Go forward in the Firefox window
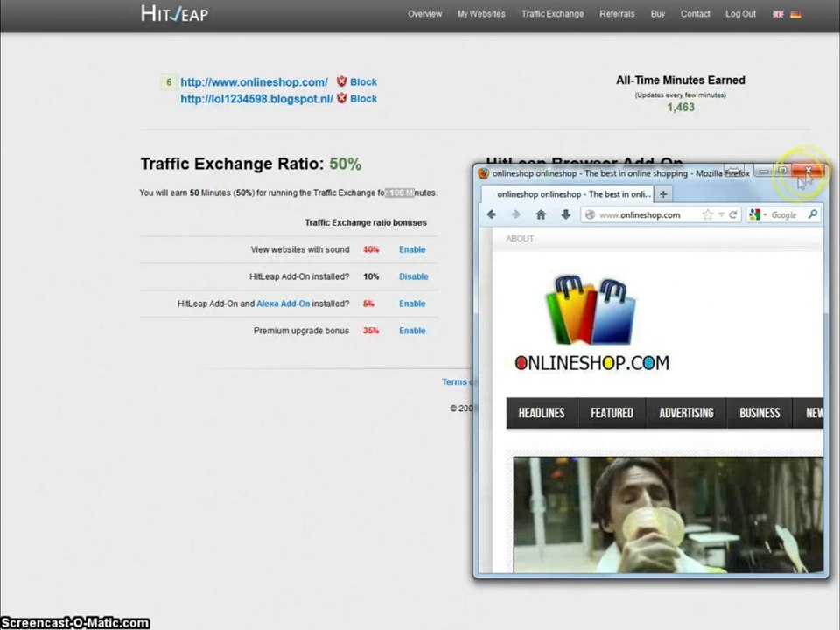This screenshot has height=630, width=840. point(516,214)
